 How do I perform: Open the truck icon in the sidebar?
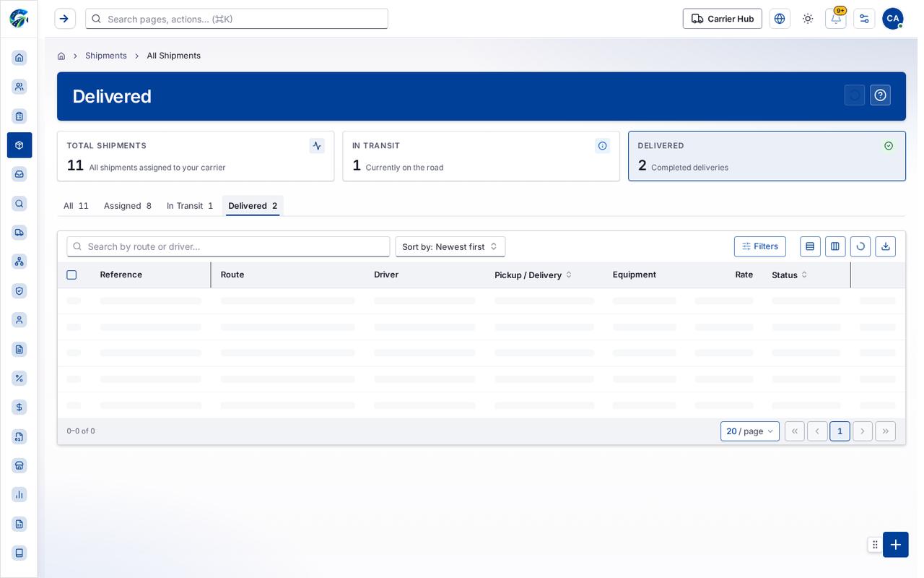click(19, 233)
